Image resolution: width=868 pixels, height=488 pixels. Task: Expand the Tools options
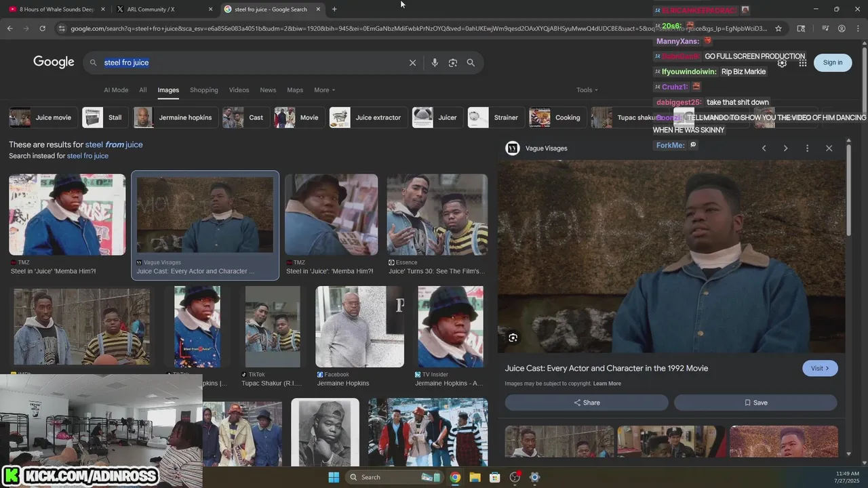pyautogui.click(x=587, y=90)
